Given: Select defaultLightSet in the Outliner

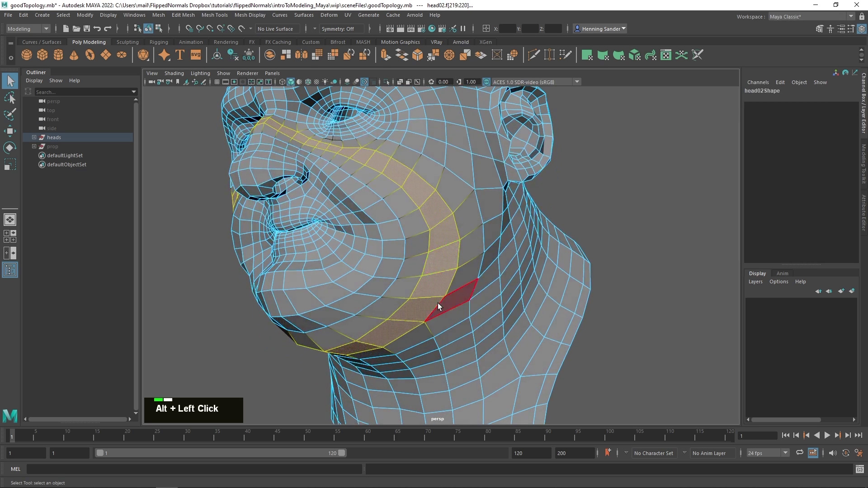Looking at the screenshot, I should [x=65, y=155].
